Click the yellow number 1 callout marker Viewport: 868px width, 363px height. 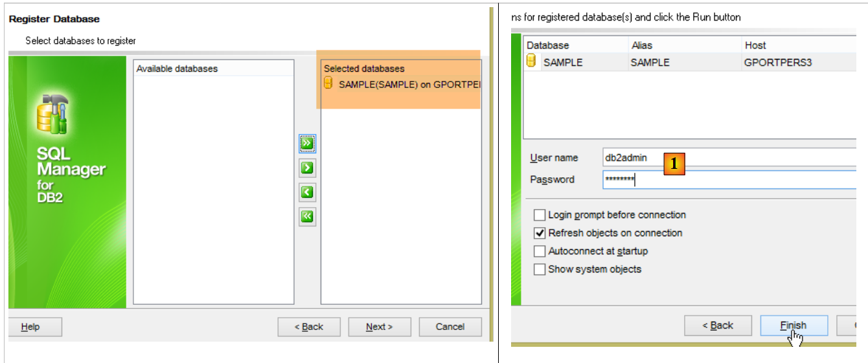[674, 164]
